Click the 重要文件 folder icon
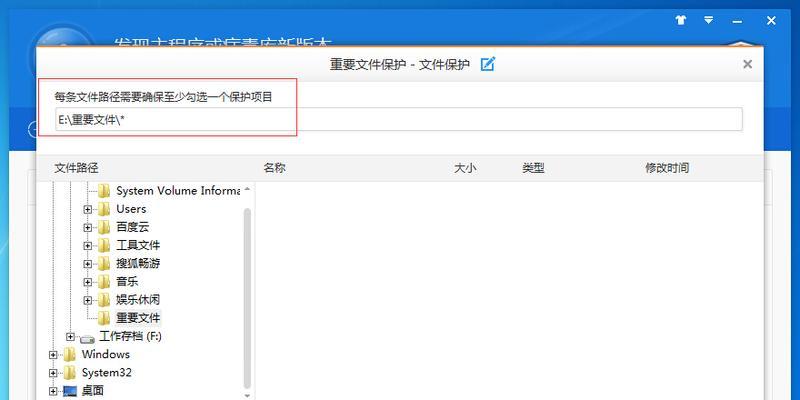The image size is (800, 400). tap(104, 318)
